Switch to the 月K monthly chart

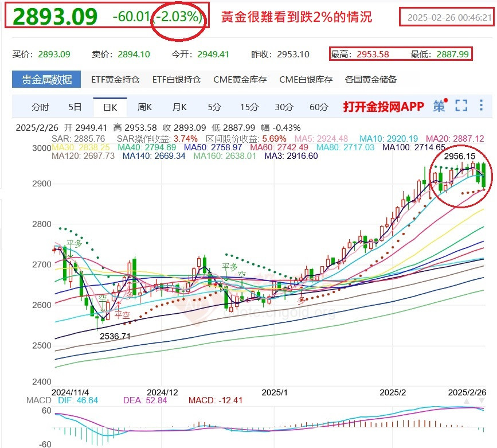[179, 107]
